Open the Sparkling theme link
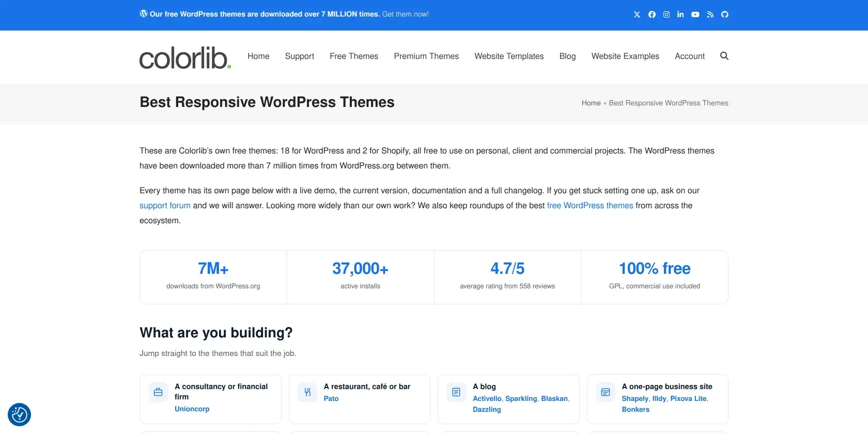The height and width of the screenshot is (434, 868). click(x=521, y=398)
